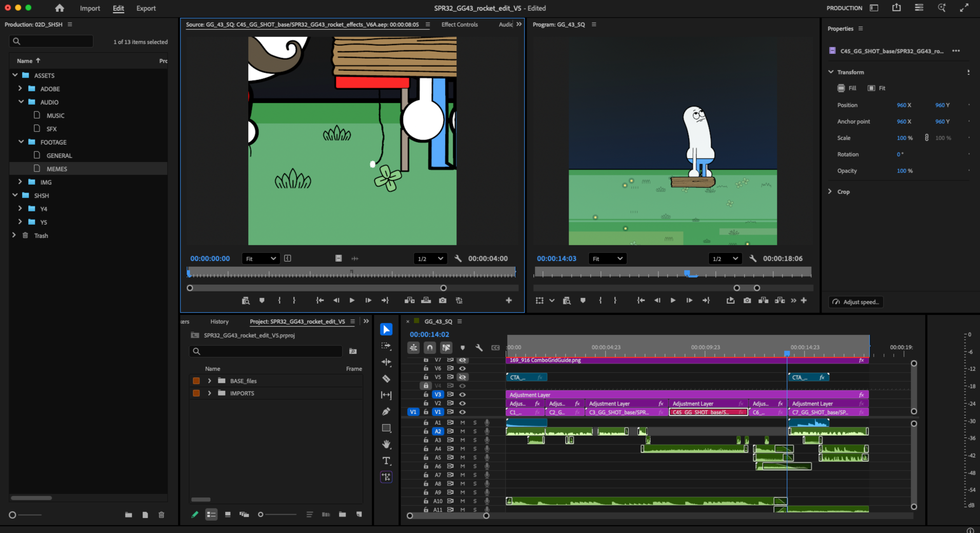
Task: Toggle linked selection in the timeline
Action: (446, 348)
